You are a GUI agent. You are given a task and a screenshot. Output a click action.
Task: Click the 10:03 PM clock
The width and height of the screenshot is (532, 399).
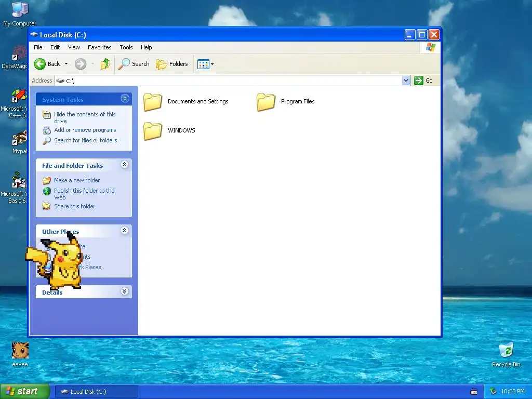coord(513,392)
